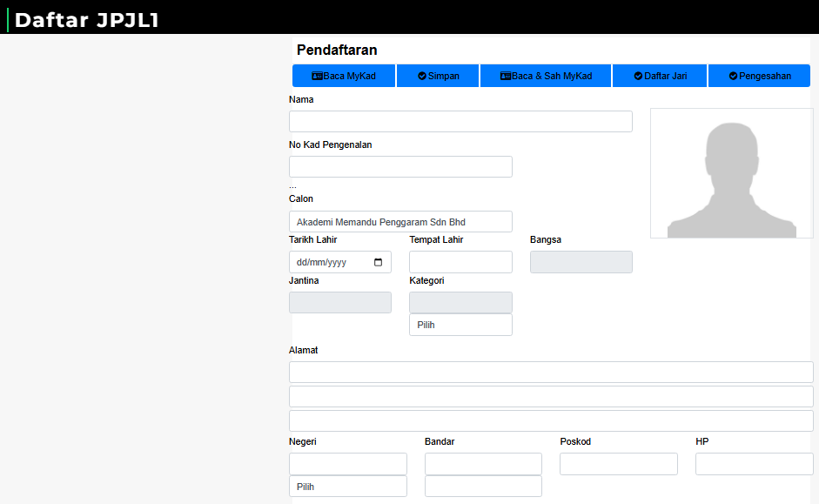Screen dimensions: 819x504
Task: Click the card icon in Baca & Sah MyKad
Action: (506, 77)
